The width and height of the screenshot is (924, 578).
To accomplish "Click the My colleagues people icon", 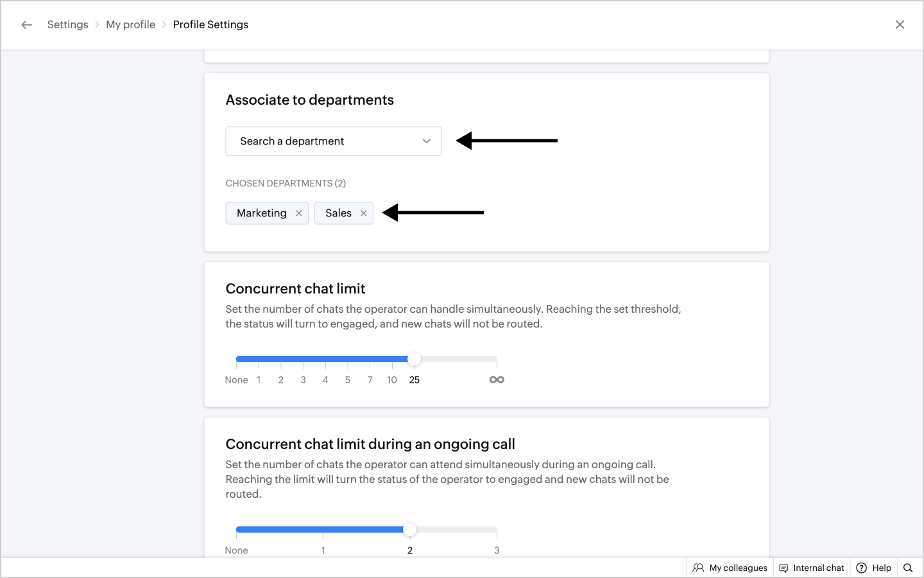I will (698, 568).
